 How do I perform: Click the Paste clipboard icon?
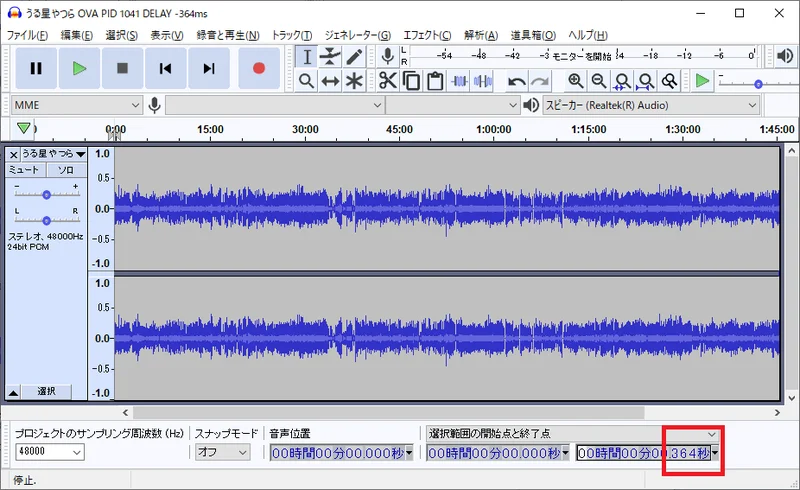pos(435,81)
